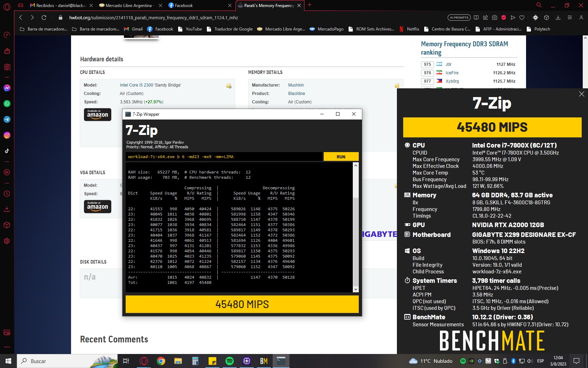Open reader mode book icon
The height and width of the screenshot is (368, 588).
point(476,18)
